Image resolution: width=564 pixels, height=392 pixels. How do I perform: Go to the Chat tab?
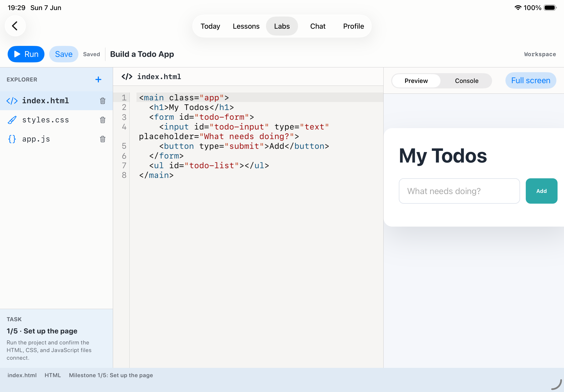(318, 26)
